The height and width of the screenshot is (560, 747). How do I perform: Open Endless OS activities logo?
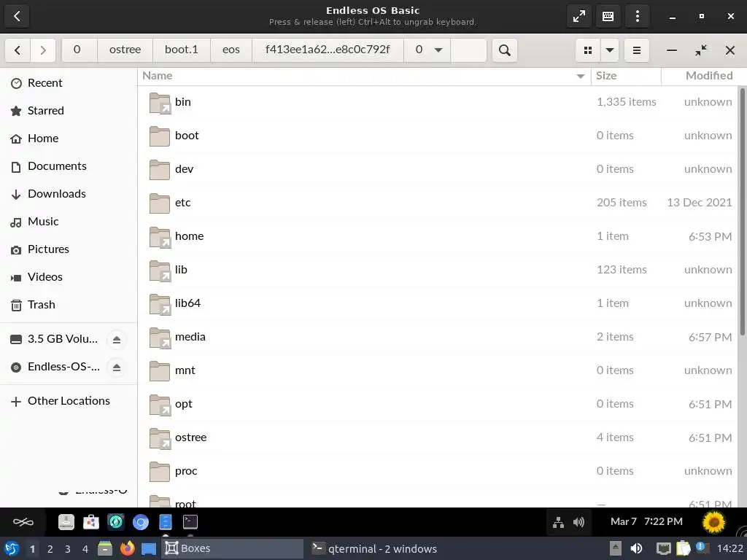pyautogui.click(x=23, y=522)
